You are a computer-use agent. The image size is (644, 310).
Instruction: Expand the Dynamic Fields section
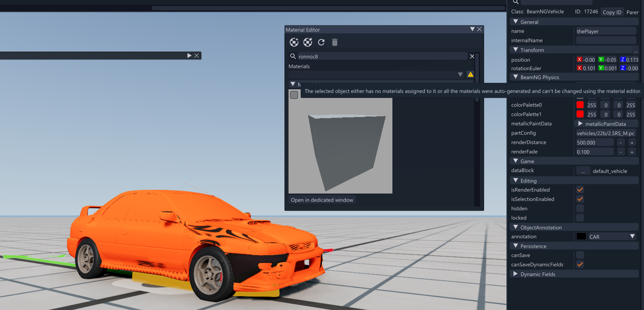coord(516,274)
